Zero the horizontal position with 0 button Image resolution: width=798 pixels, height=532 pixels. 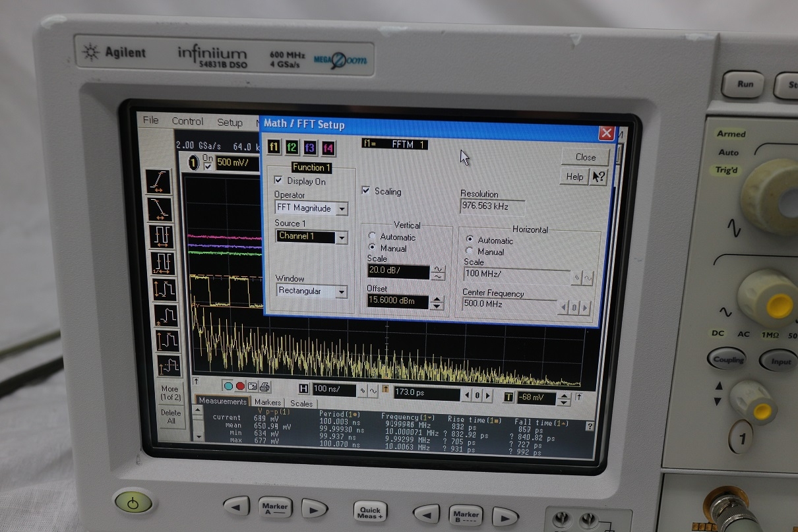tap(477, 396)
